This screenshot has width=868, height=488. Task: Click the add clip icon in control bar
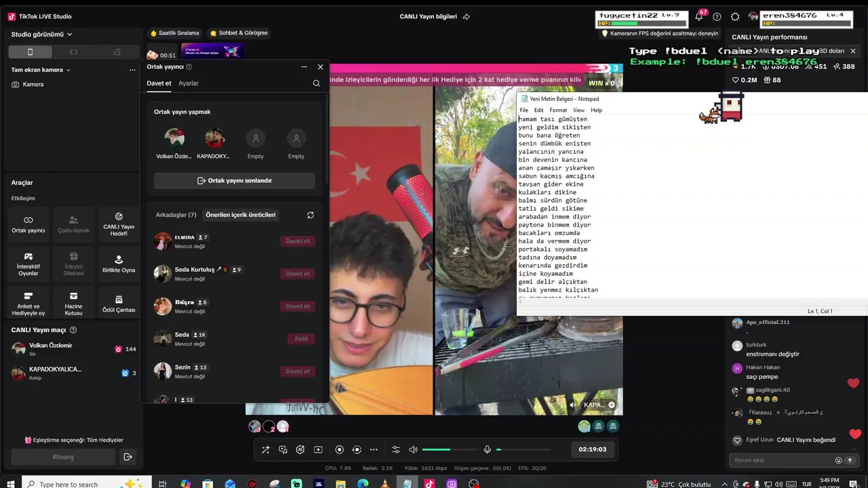(318, 449)
